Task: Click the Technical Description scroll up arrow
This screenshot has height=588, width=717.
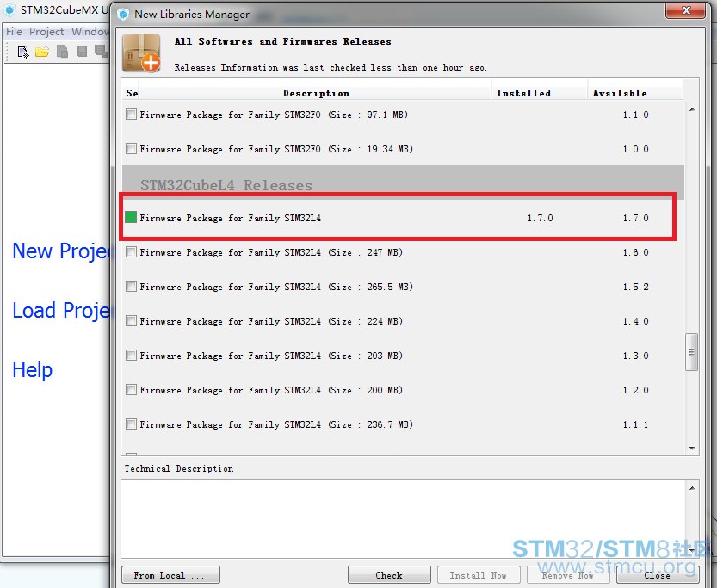Action: tap(692, 488)
